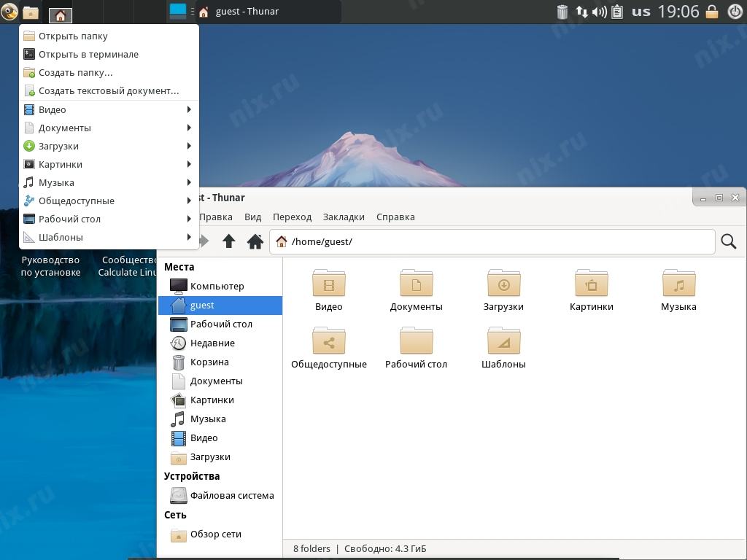
Task: Select Корзина in the sidebar
Action: [209, 362]
